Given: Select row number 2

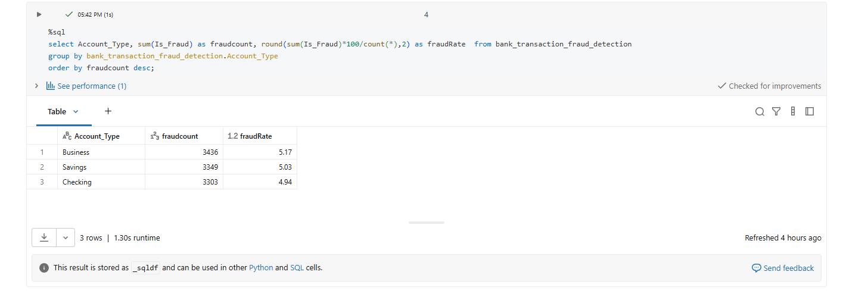Looking at the screenshot, I should point(42,167).
